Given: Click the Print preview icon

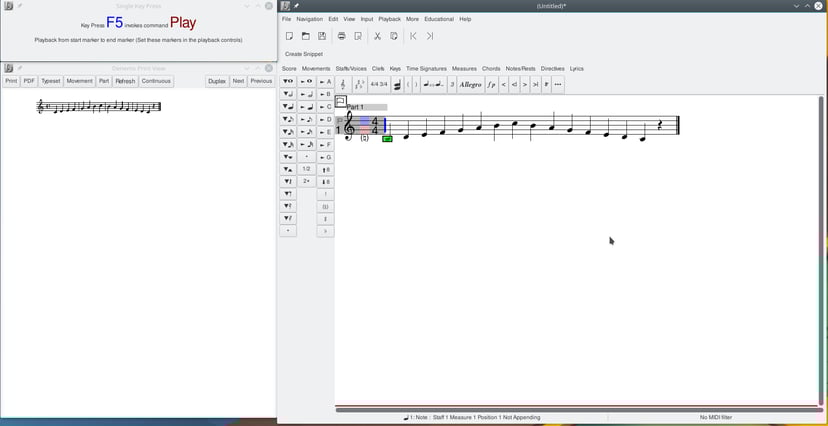Looking at the screenshot, I should click(x=358, y=36).
